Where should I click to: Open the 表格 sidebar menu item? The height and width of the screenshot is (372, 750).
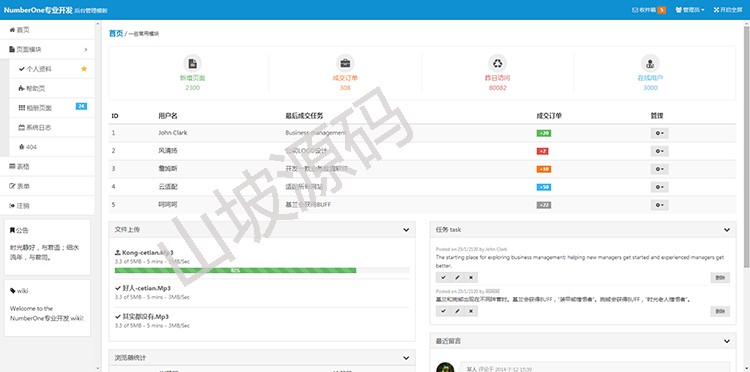coord(47,166)
